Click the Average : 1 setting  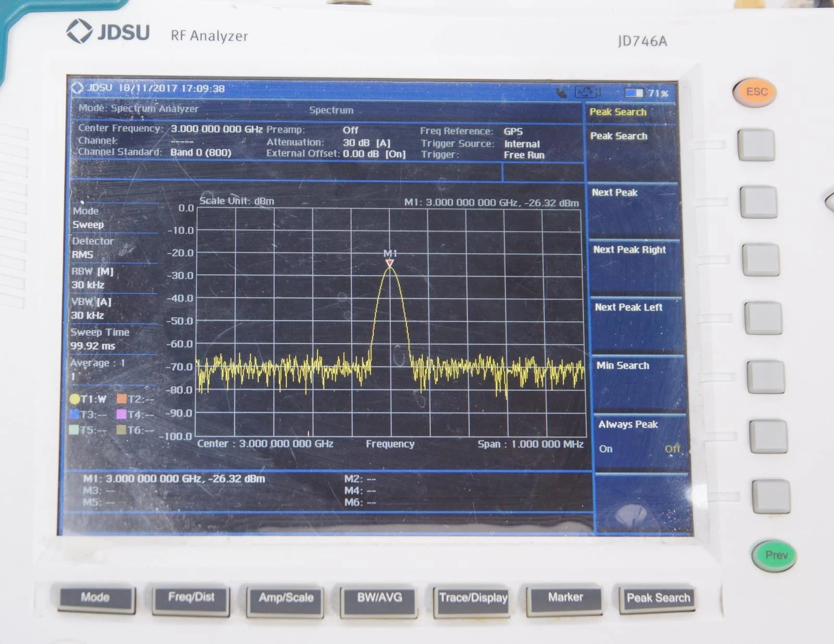(113, 369)
